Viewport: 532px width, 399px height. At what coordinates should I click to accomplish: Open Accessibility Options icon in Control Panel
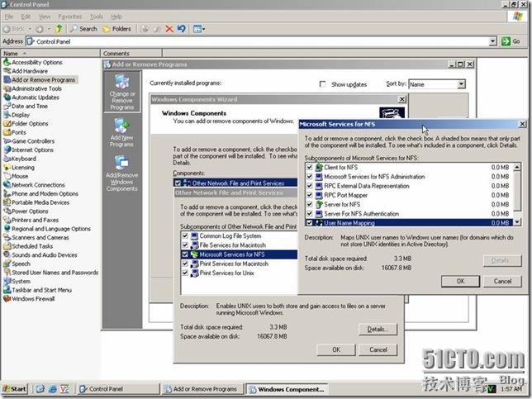pyautogui.click(x=7, y=62)
